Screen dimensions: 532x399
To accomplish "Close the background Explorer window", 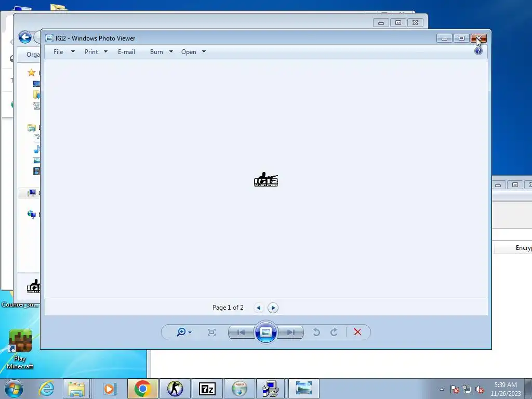I will pyautogui.click(x=415, y=23).
